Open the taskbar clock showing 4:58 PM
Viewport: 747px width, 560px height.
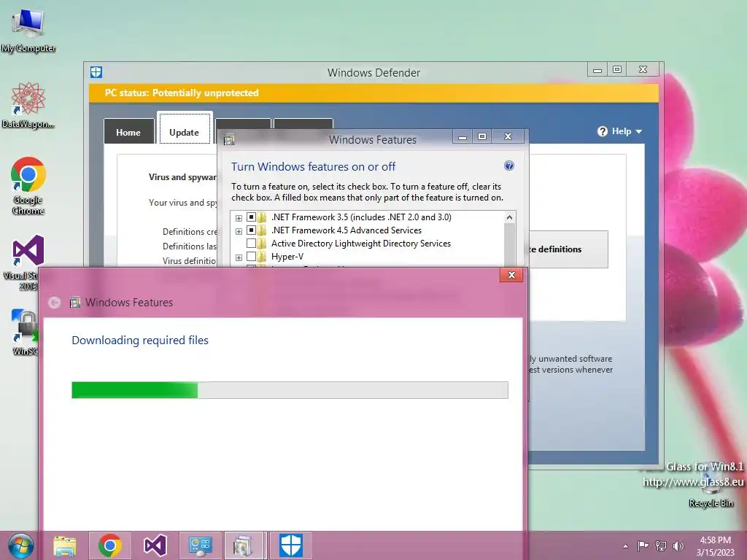click(715, 546)
